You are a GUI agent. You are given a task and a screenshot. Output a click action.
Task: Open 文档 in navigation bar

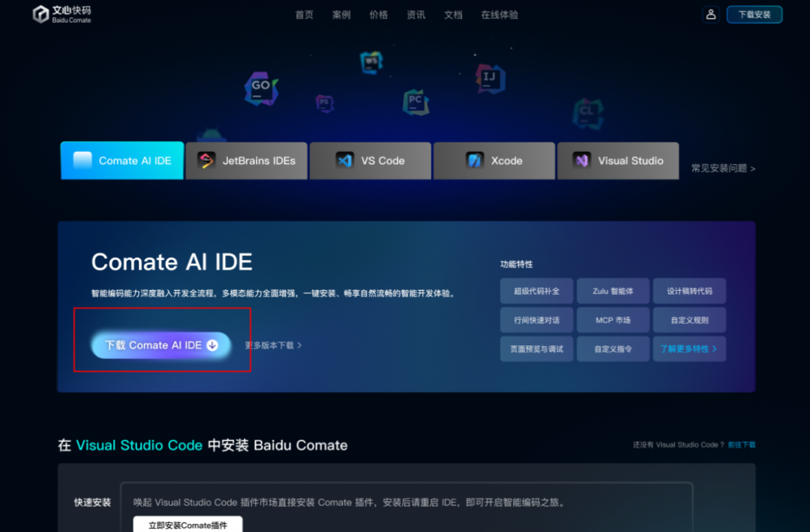coord(453,15)
